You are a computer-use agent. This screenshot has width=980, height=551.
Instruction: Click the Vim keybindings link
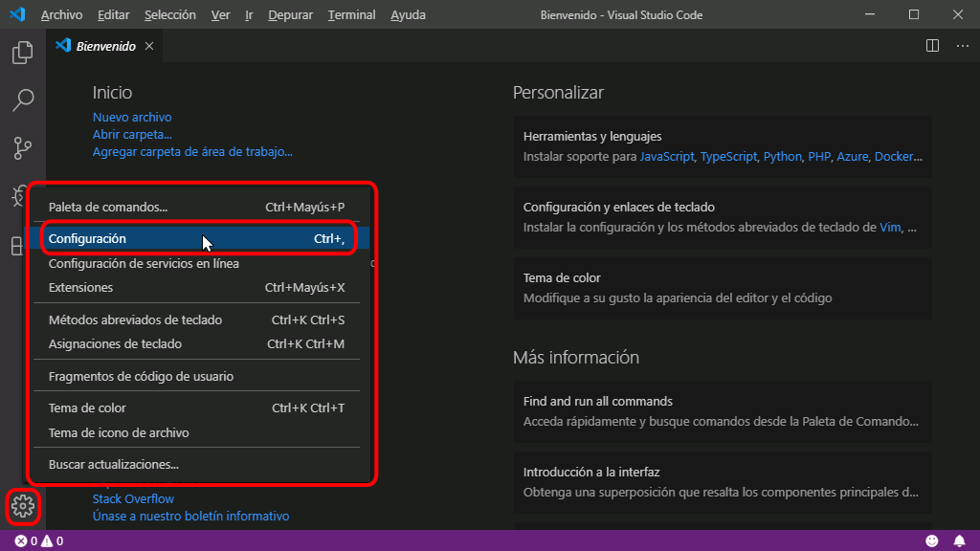click(x=890, y=227)
